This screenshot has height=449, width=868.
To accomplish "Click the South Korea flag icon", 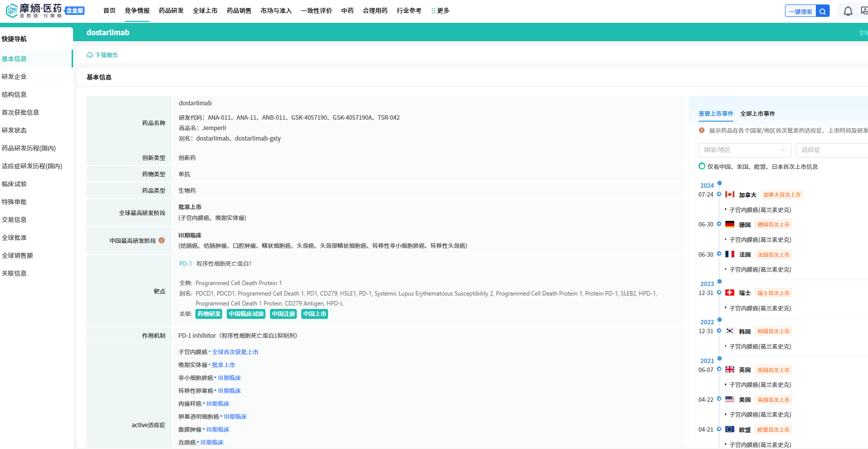I will tap(730, 331).
